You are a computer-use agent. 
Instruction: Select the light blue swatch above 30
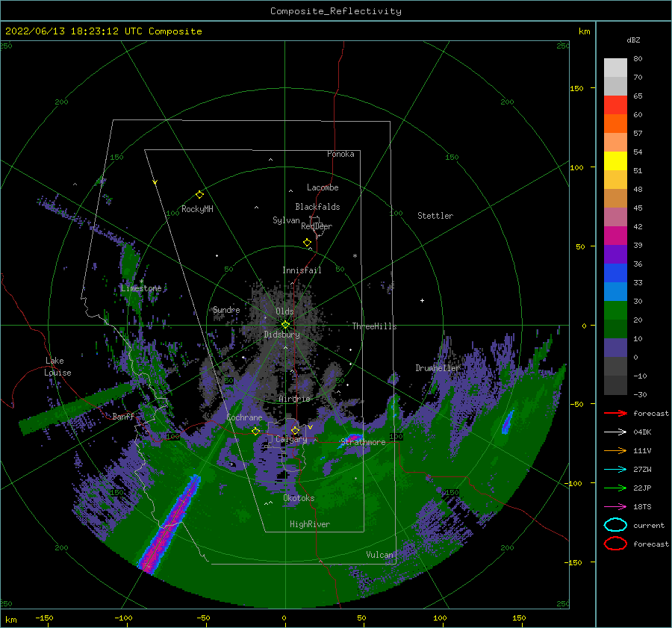point(615,291)
